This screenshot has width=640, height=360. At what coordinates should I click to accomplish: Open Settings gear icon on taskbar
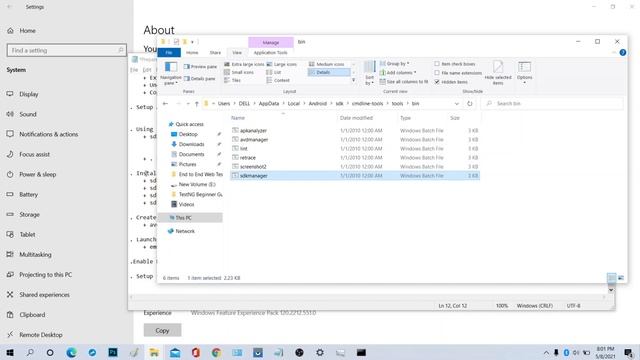320,352
